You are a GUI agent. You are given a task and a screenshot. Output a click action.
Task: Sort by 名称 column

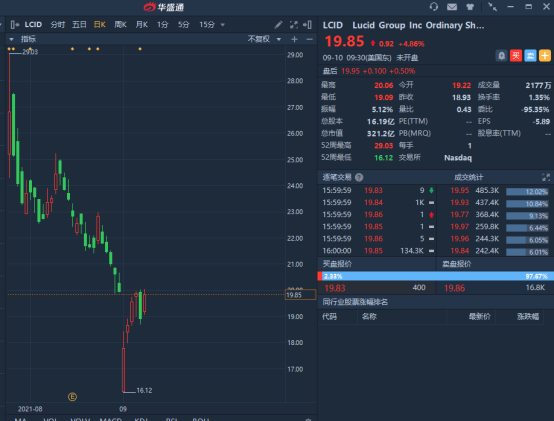[x=369, y=317]
